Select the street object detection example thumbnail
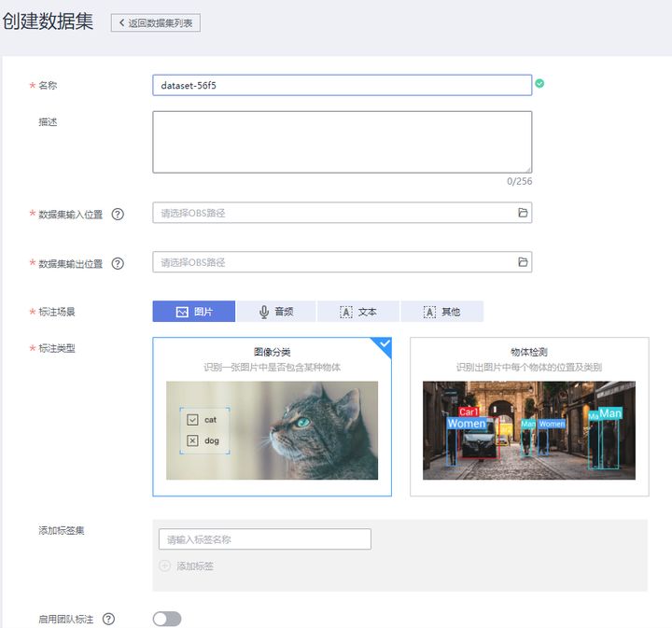 point(529,430)
